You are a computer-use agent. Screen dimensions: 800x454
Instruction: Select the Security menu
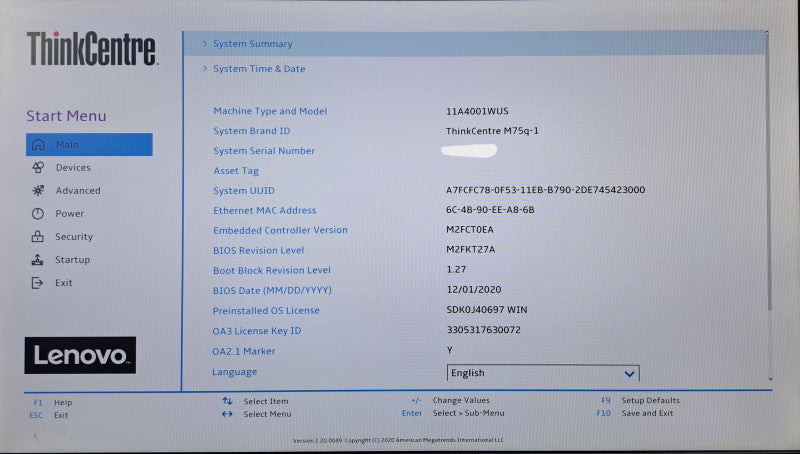pos(74,237)
